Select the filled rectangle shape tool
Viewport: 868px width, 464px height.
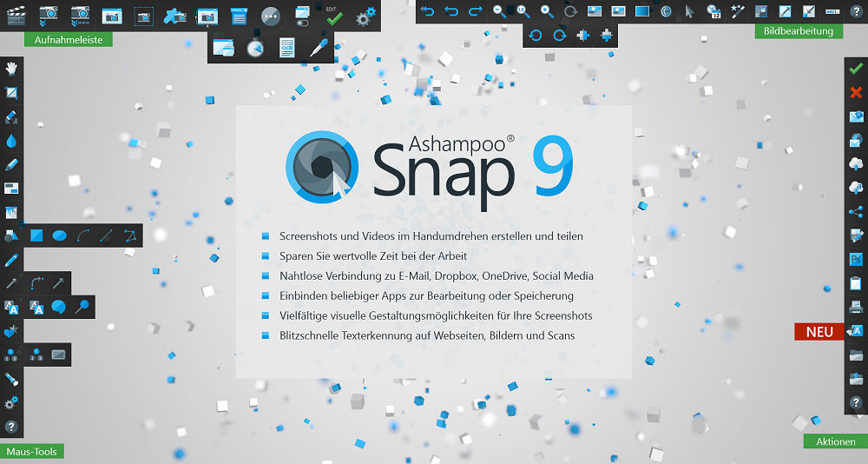(x=36, y=235)
